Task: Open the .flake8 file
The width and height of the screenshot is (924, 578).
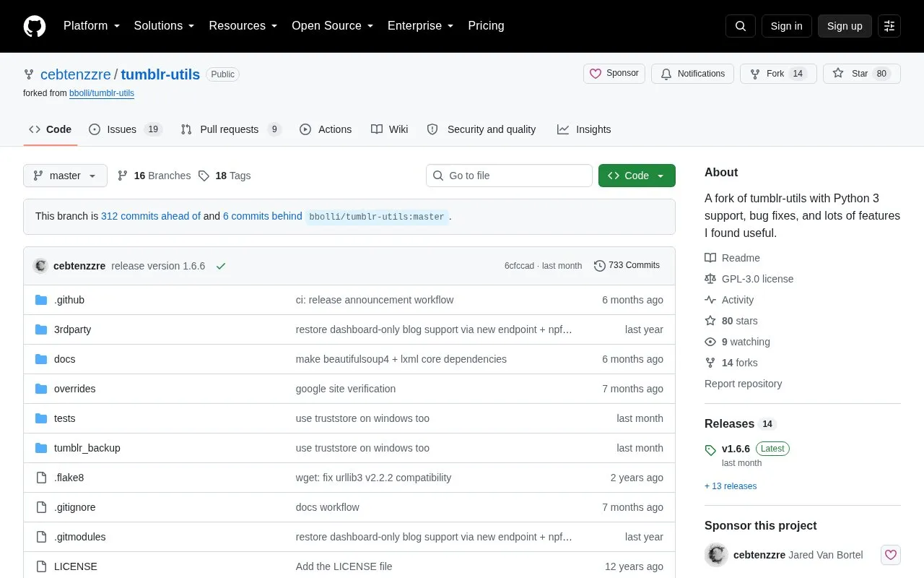Action: pyautogui.click(x=69, y=478)
